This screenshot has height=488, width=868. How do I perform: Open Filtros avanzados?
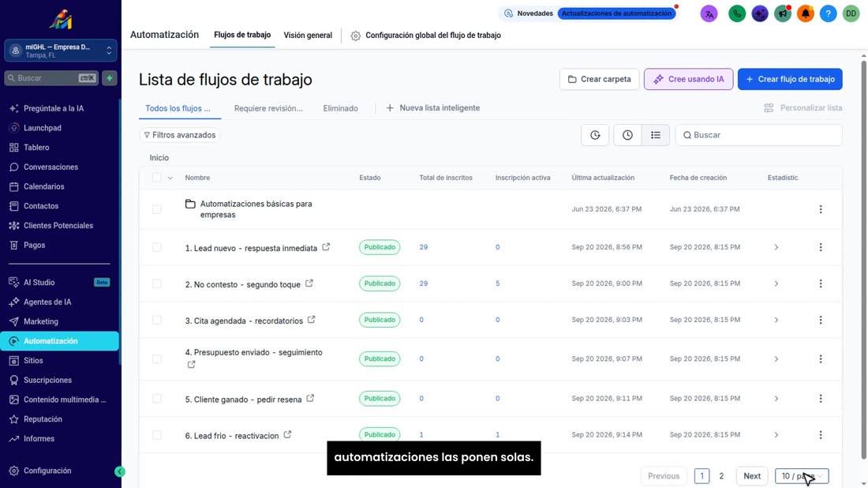coord(179,135)
